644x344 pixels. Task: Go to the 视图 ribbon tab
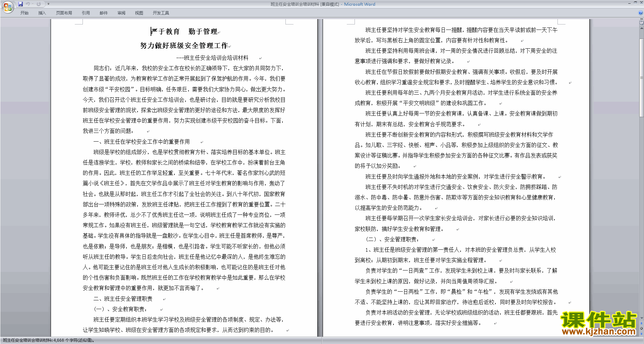pos(139,13)
